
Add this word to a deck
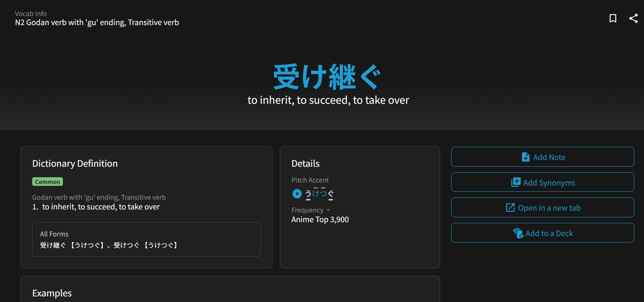(x=543, y=233)
